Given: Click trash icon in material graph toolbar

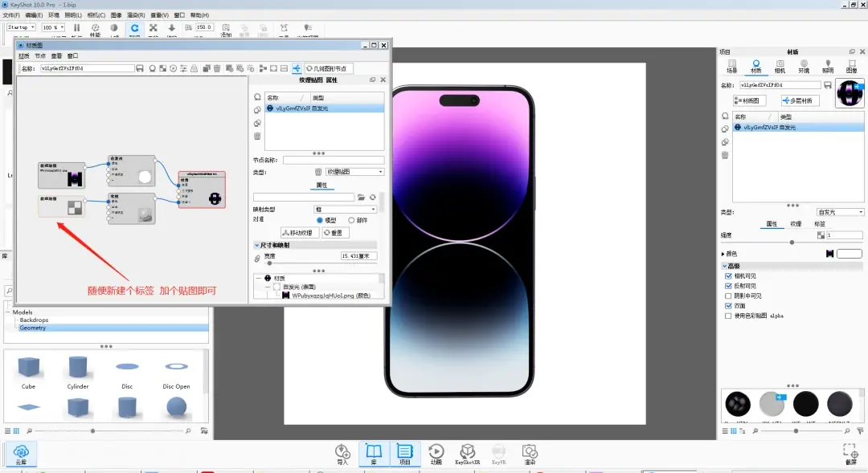Looking at the screenshot, I should (x=217, y=68).
